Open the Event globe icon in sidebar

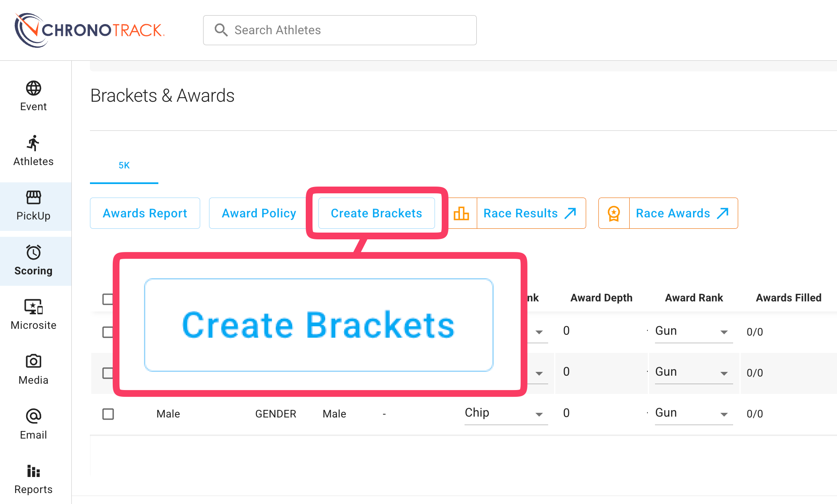click(x=33, y=88)
